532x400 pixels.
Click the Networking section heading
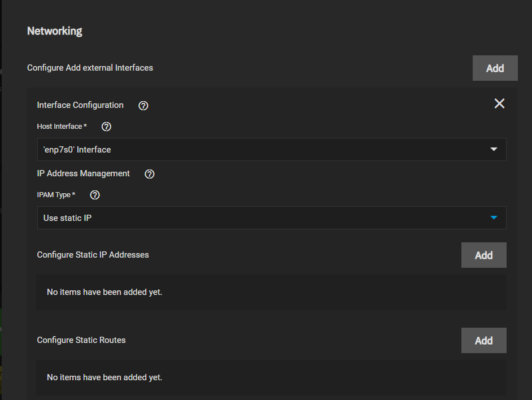55,31
